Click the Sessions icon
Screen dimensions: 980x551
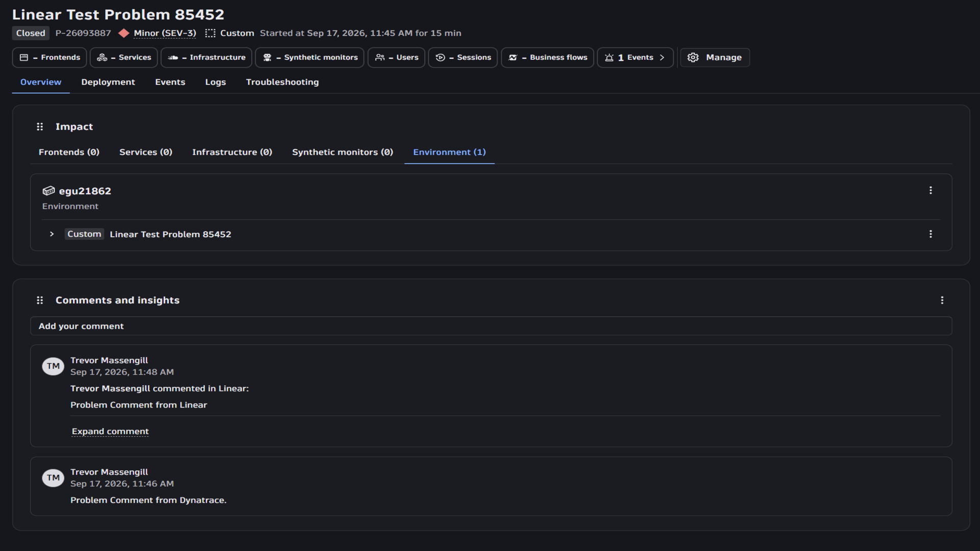pos(440,58)
